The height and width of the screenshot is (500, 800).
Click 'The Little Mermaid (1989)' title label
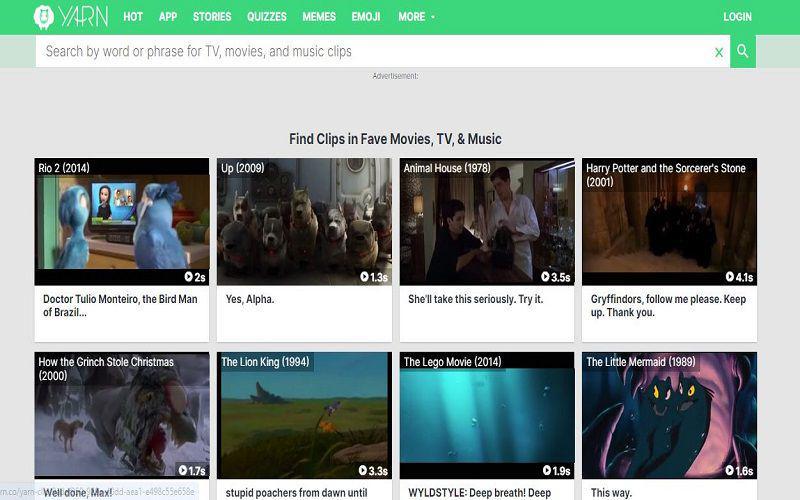(x=641, y=362)
